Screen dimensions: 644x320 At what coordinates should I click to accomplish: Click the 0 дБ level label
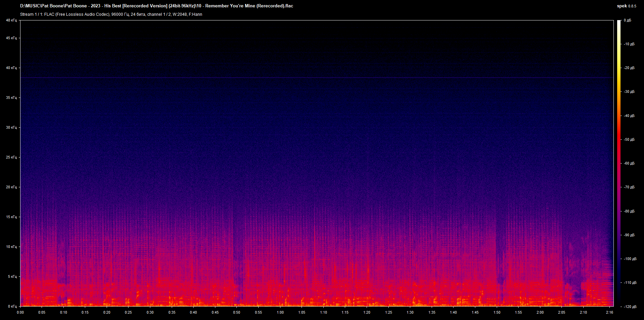point(628,20)
